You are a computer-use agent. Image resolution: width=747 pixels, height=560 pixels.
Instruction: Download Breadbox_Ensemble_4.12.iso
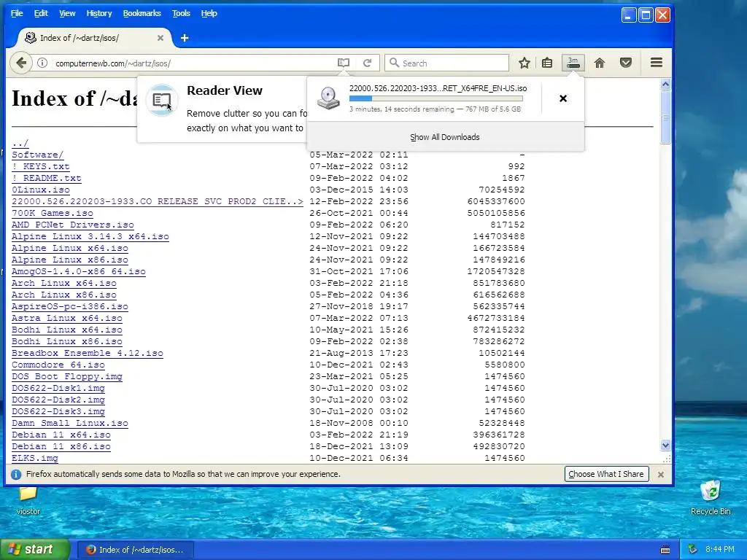click(x=88, y=353)
